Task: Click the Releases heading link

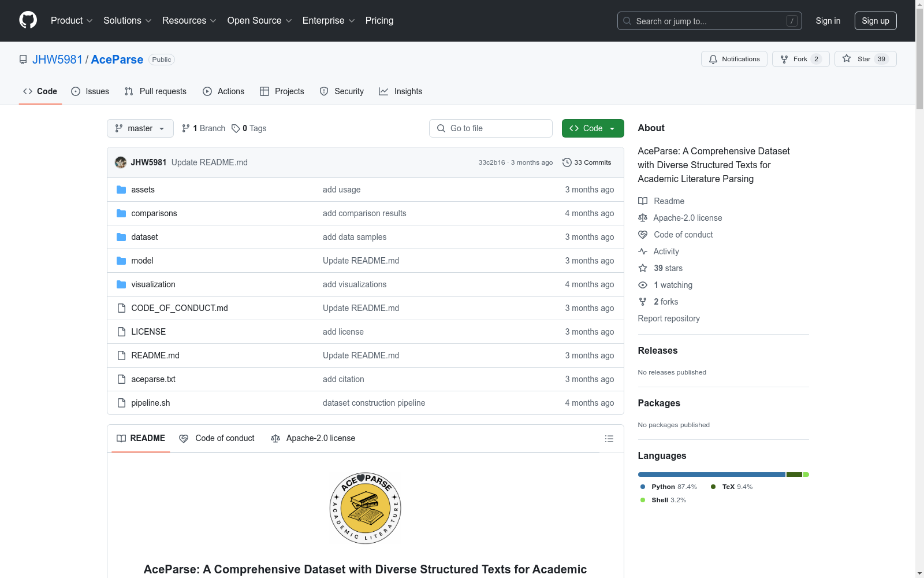Action: 658,350
